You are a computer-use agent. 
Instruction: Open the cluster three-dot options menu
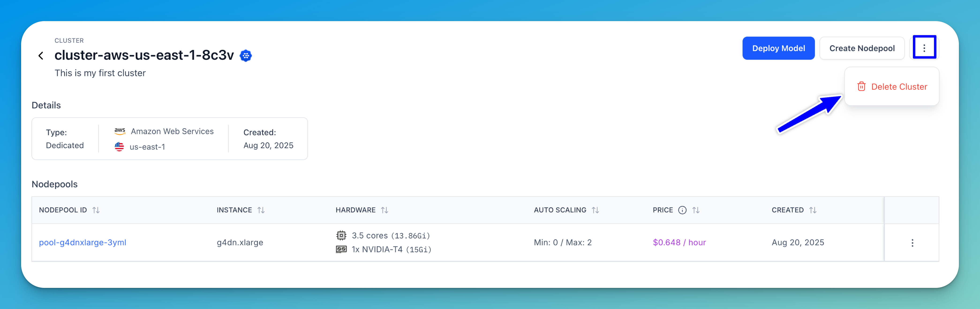924,48
